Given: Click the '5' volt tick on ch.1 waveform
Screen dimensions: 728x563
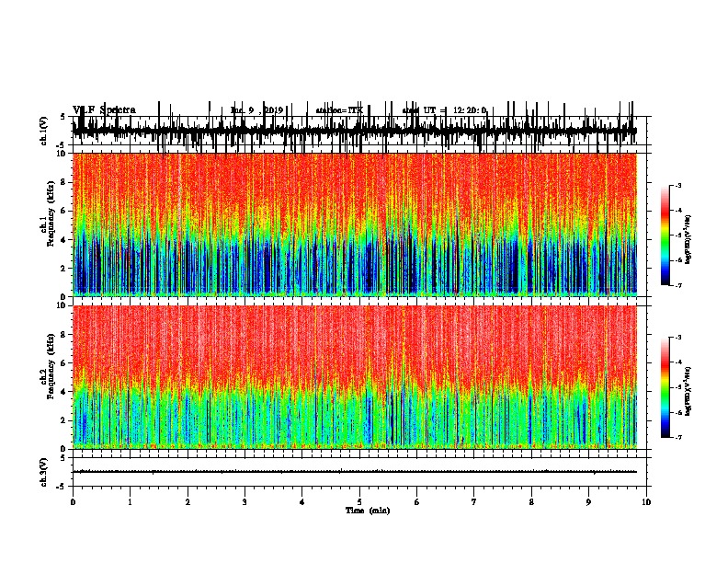Looking at the screenshot, I should (x=63, y=117).
